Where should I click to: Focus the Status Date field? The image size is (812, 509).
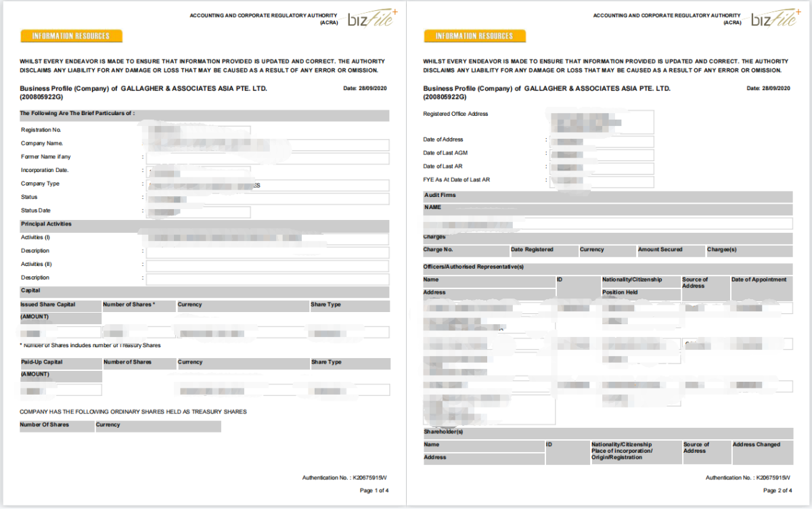click(198, 212)
